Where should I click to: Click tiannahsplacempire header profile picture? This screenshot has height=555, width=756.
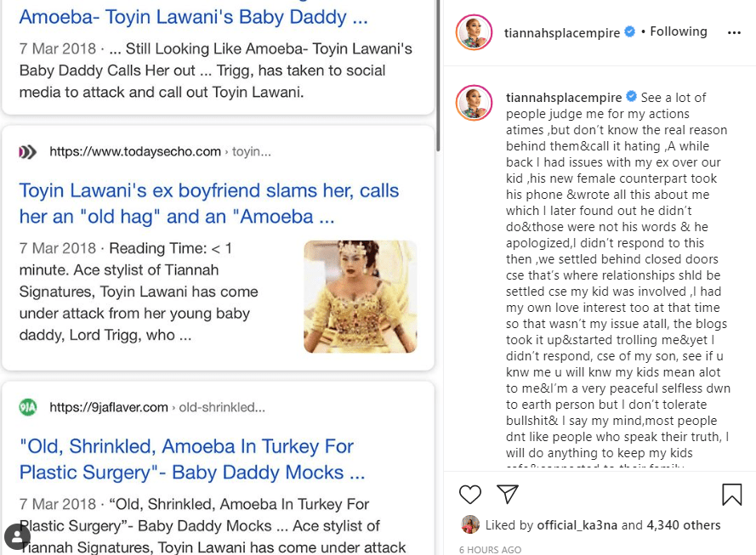(x=475, y=33)
